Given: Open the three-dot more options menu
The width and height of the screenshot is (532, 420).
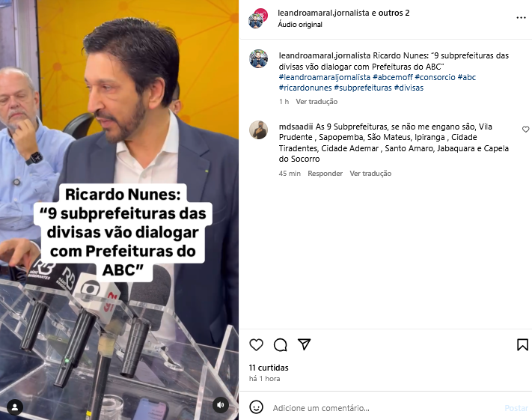Looking at the screenshot, I should [x=521, y=18].
